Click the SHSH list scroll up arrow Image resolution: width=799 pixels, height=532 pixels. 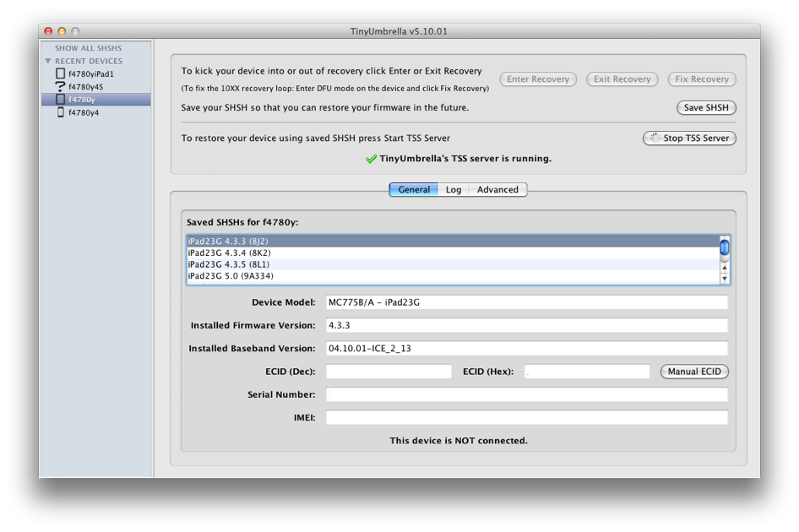[x=724, y=268]
